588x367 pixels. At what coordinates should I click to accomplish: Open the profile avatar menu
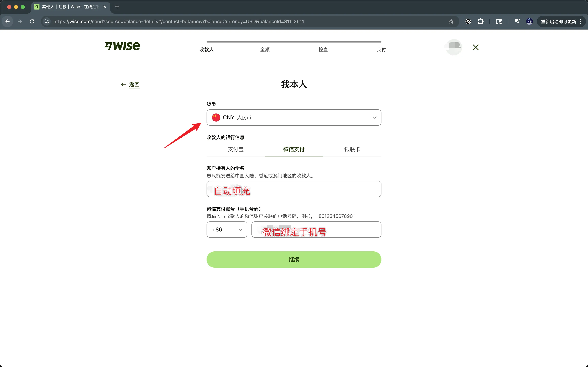(x=454, y=47)
